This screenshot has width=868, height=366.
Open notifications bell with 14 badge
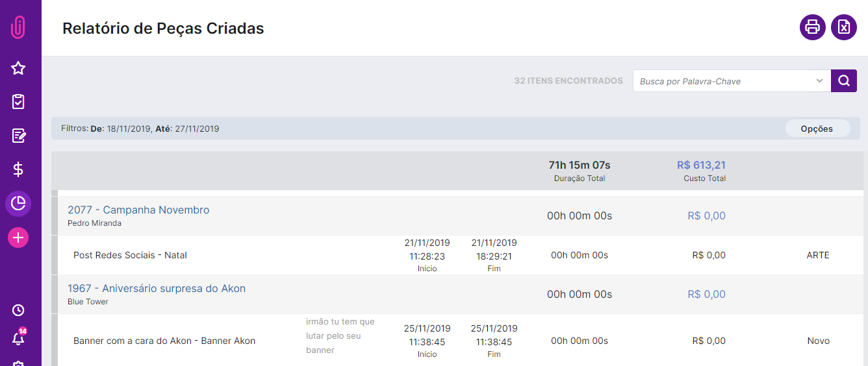[18, 337]
